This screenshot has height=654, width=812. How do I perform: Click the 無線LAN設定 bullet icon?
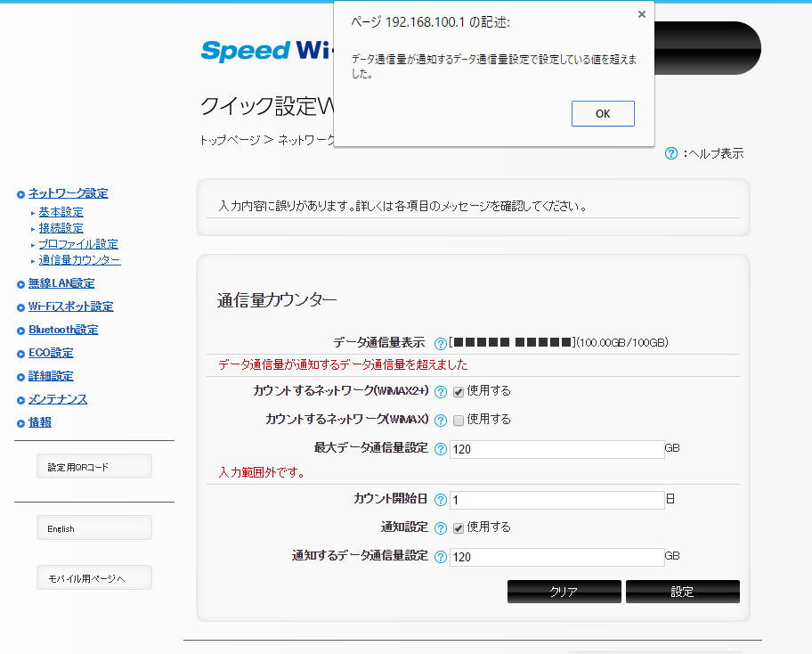point(20,284)
